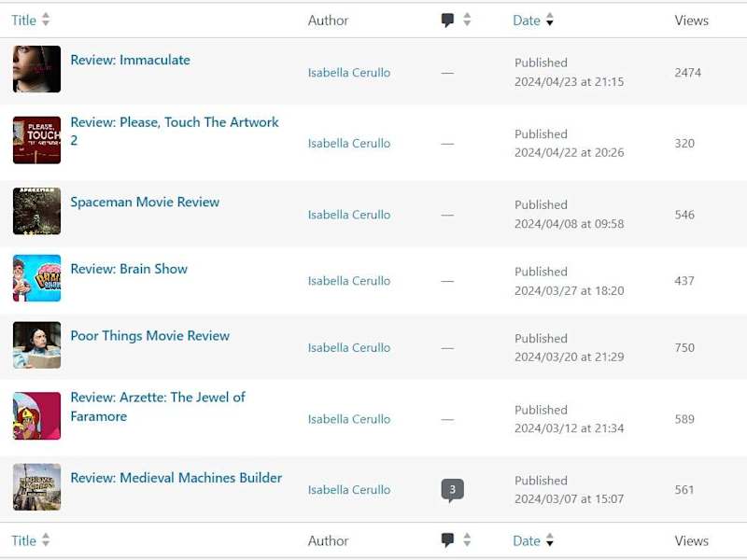Open Review: Medieval Machines Builder title
Screen dimensions: 747x560
coord(176,478)
